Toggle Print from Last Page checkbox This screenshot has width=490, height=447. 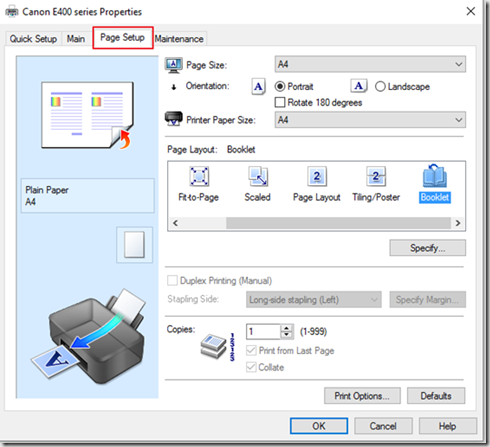tap(251, 350)
